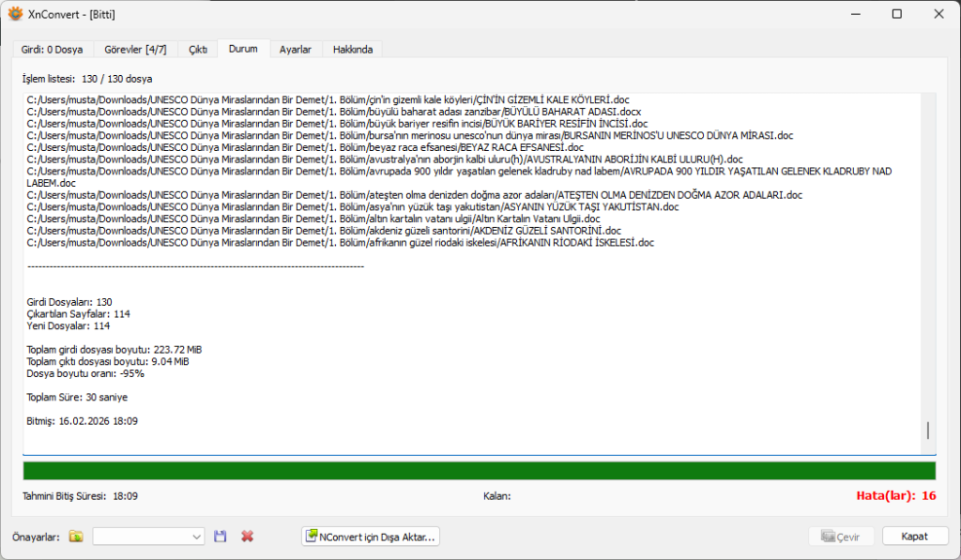This screenshot has height=560, width=961.
Task: Click the line ending BEYAZ RACA EFSANESİ.doc
Action: [x=305, y=147]
